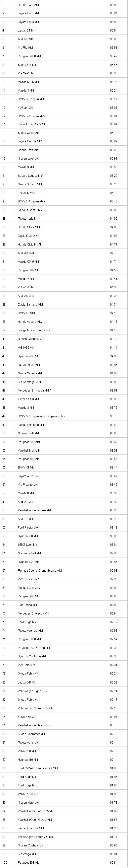Click the Suzuki Swift entry
The width and height of the screenshot is (128, 868).
28,433
